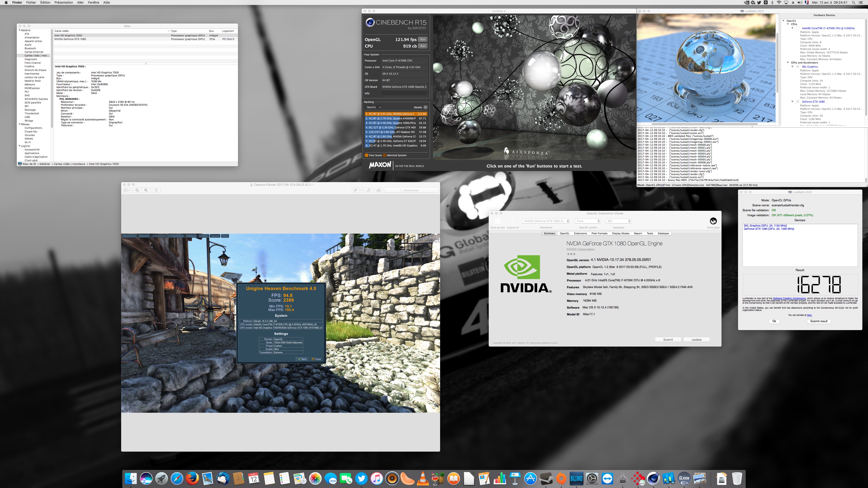The image size is (868, 488).
Task: Open Blizzard app in the dock
Action: 577,479
